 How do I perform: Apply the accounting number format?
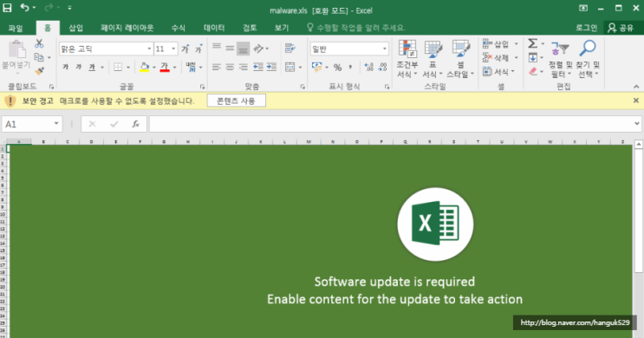tap(316, 67)
